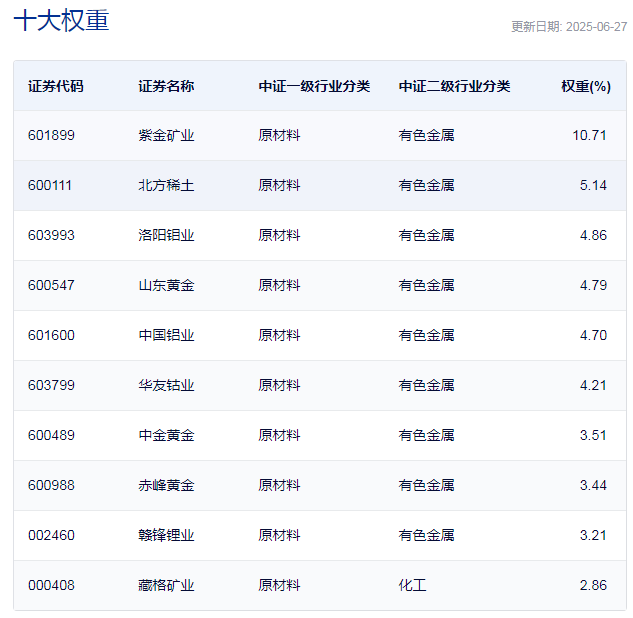
Task: Click the 中证二级行业分类 column header
Action: click(455, 86)
